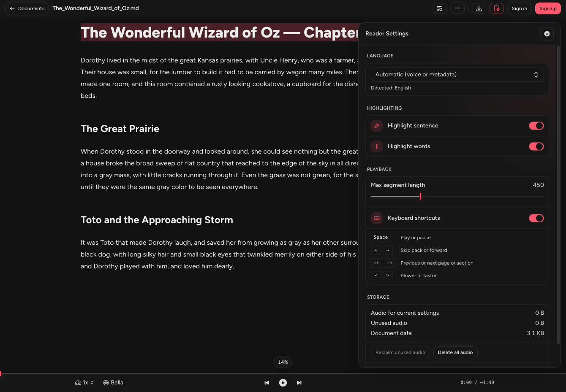Click the Highlight words cursor icon
Viewport: 566px width, 392px height.
pos(377,146)
